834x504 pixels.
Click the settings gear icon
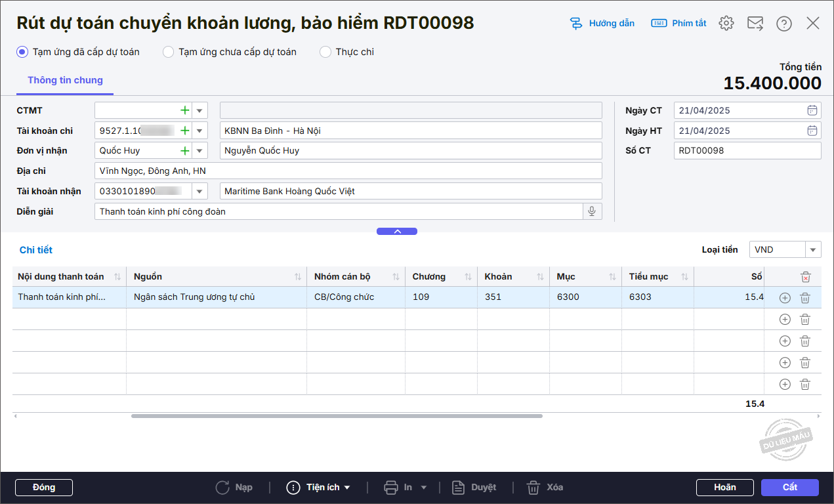tap(726, 24)
